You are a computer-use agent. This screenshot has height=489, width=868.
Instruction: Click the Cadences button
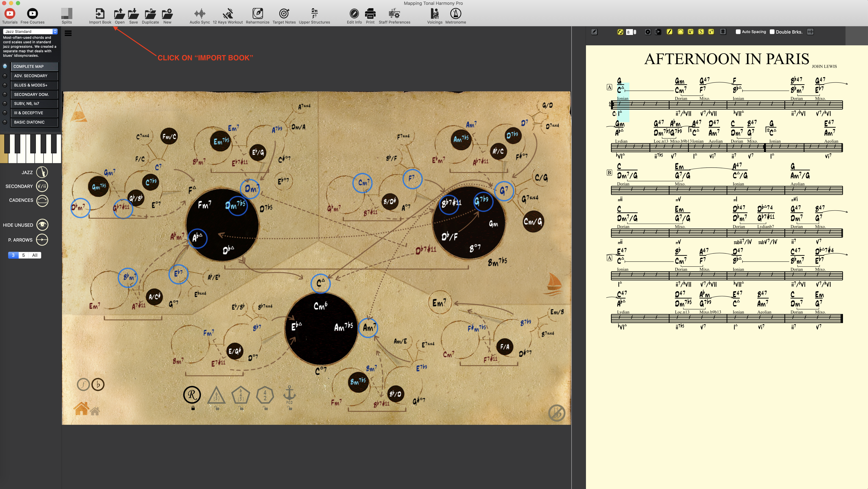tap(42, 201)
